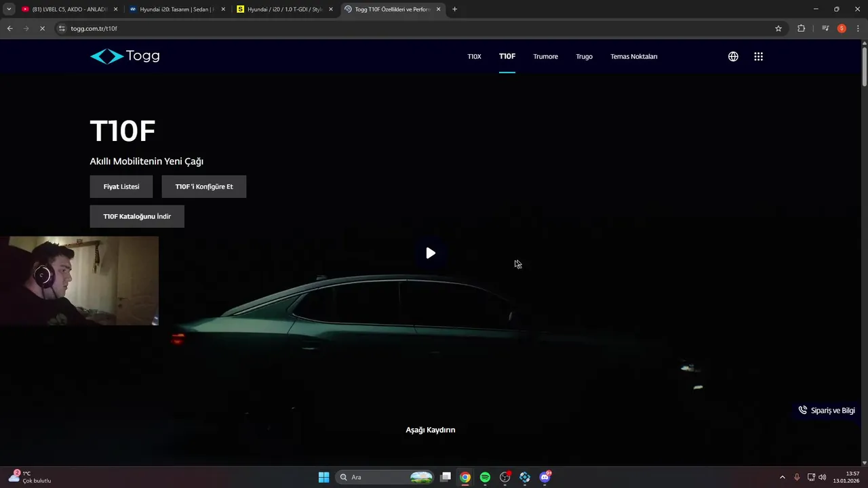Open Task View on taskbar
The height and width of the screenshot is (488, 868).
(x=446, y=477)
